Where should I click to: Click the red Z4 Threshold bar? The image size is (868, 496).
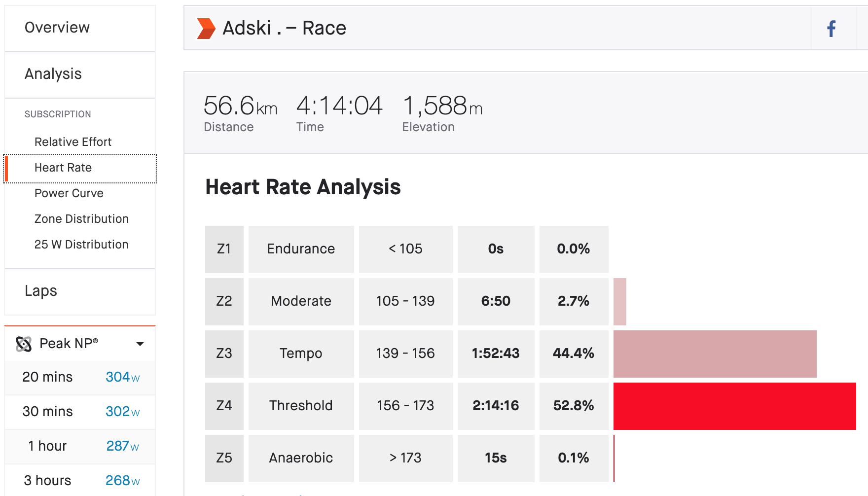click(x=734, y=406)
